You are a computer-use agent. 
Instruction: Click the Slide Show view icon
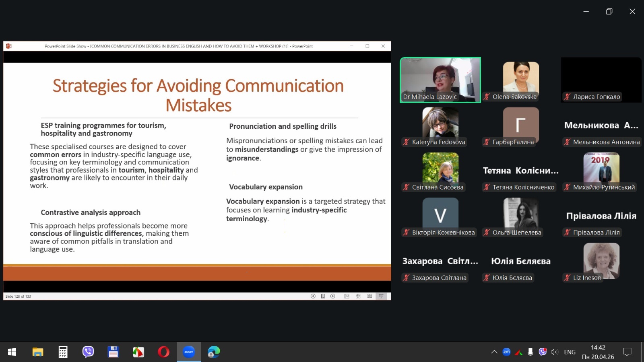(381, 296)
